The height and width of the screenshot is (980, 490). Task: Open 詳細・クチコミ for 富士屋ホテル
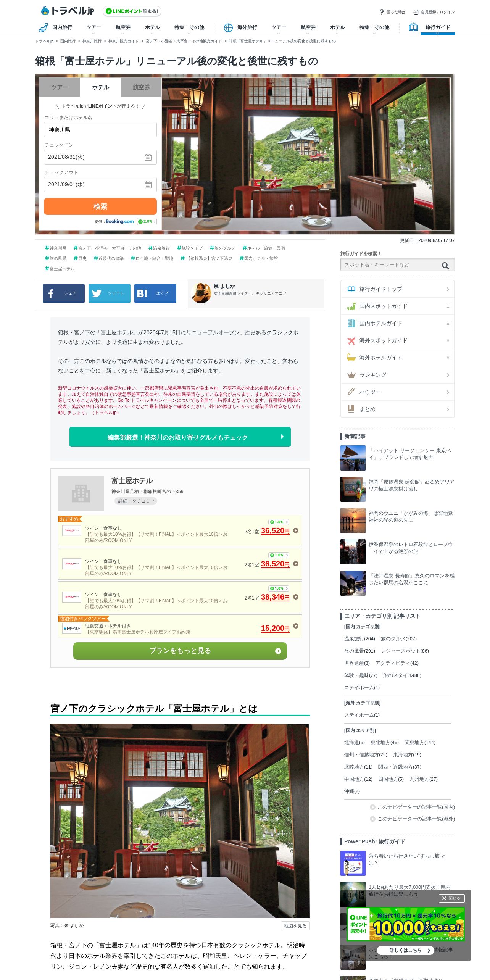tap(136, 501)
